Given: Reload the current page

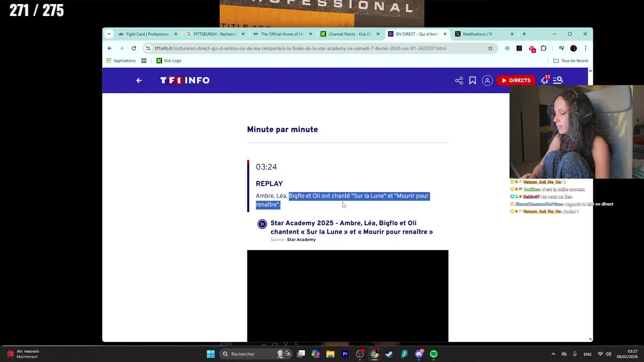Looking at the screenshot, I should 134,48.
